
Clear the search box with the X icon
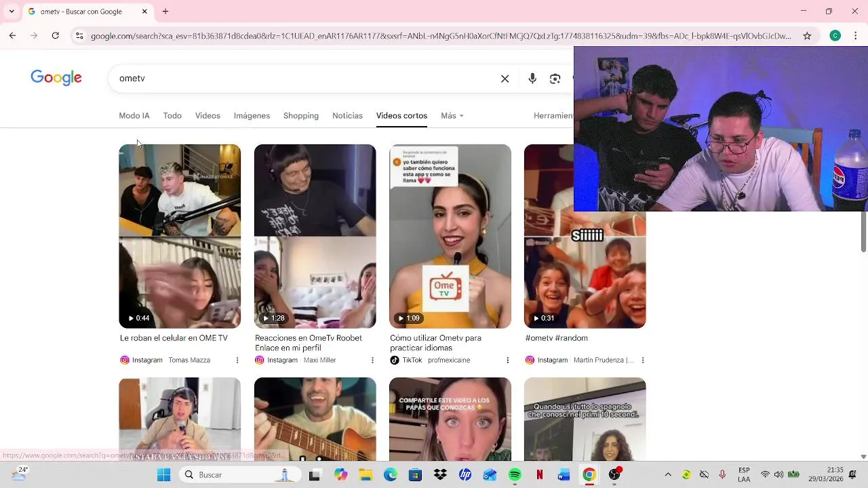(x=505, y=79)
